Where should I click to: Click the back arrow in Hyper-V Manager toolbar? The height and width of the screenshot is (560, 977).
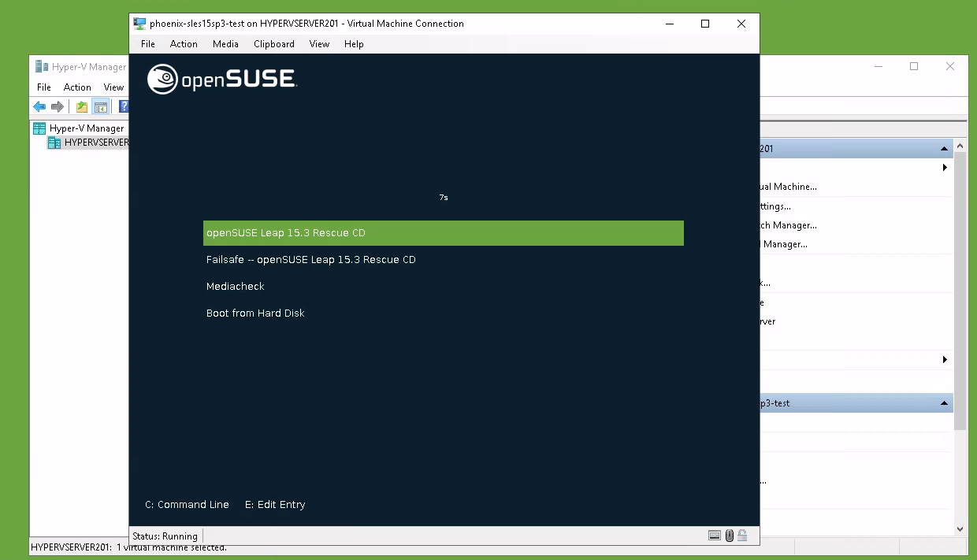coord(40,106)
